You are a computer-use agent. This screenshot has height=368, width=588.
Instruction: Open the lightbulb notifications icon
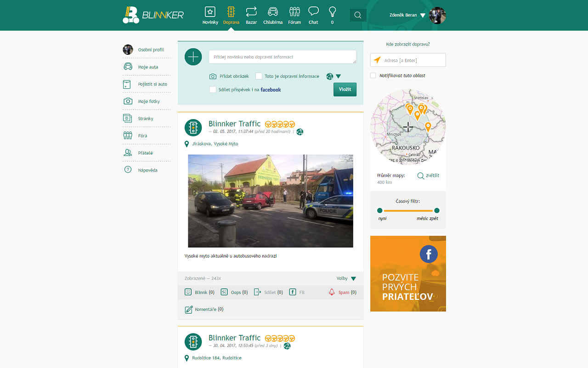click(332, 12)
